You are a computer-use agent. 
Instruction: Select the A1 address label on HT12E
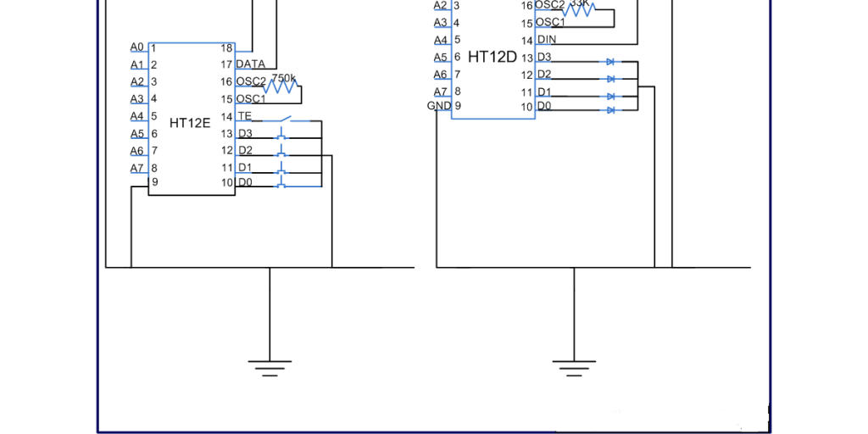tap(136, 64)
